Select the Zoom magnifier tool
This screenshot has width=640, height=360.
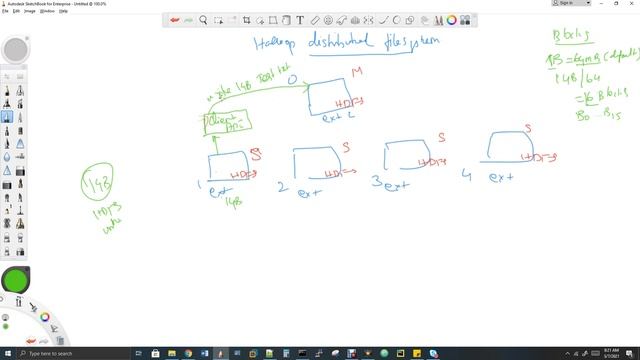(203, 20)
